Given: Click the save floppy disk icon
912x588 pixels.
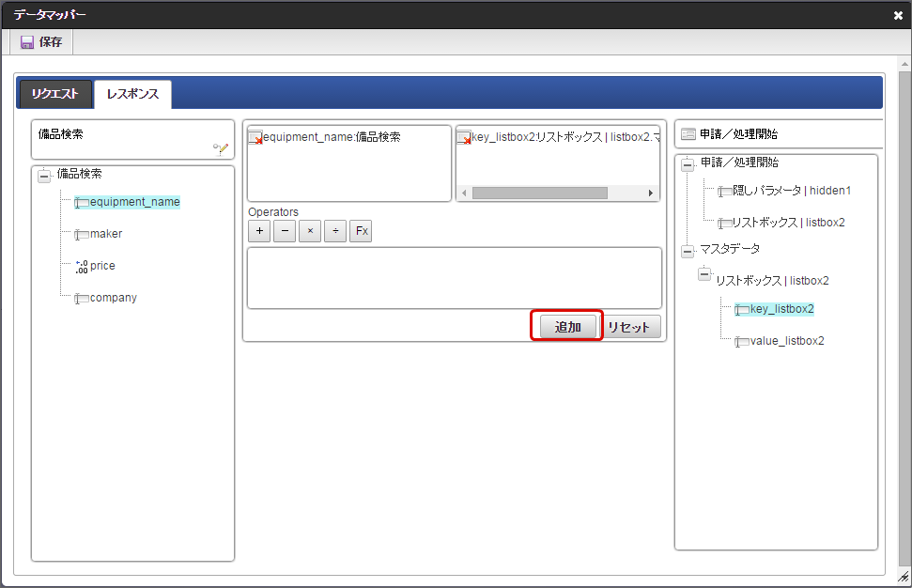Looking at the screenshot, I should click(26, 42).
